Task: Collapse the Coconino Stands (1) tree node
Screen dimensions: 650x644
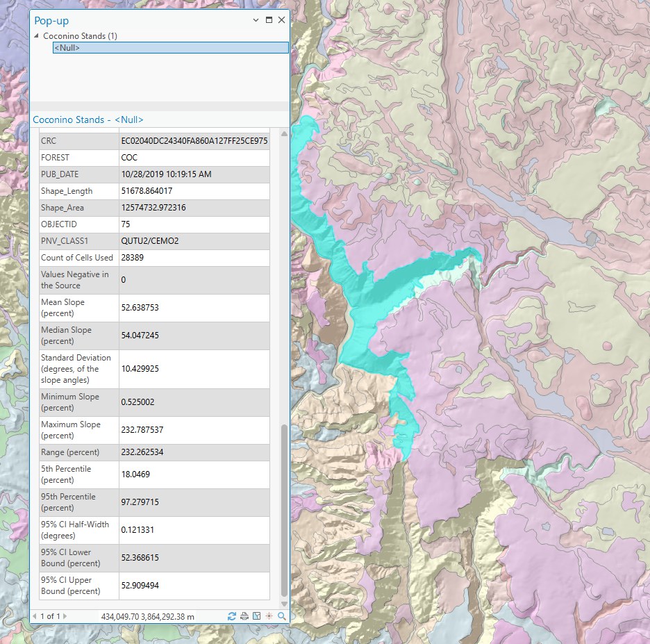Action: 37,35
